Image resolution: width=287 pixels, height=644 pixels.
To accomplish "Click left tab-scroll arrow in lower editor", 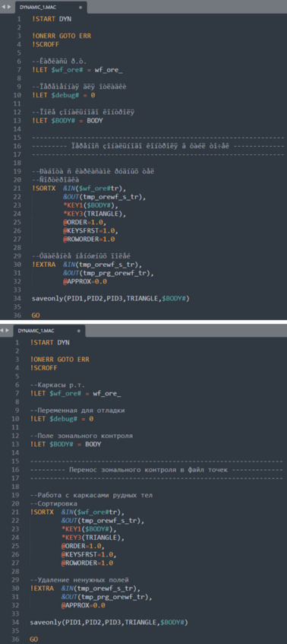I will [x=3, y=330].
